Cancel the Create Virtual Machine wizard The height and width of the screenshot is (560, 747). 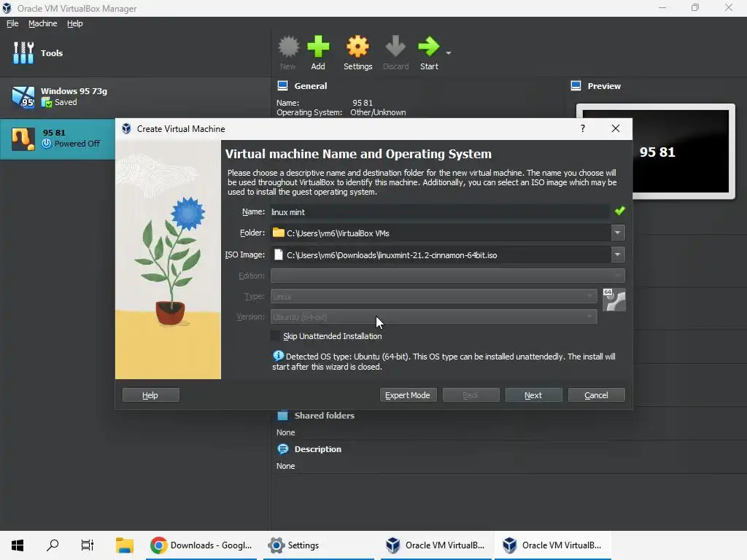tap(597, 395)
